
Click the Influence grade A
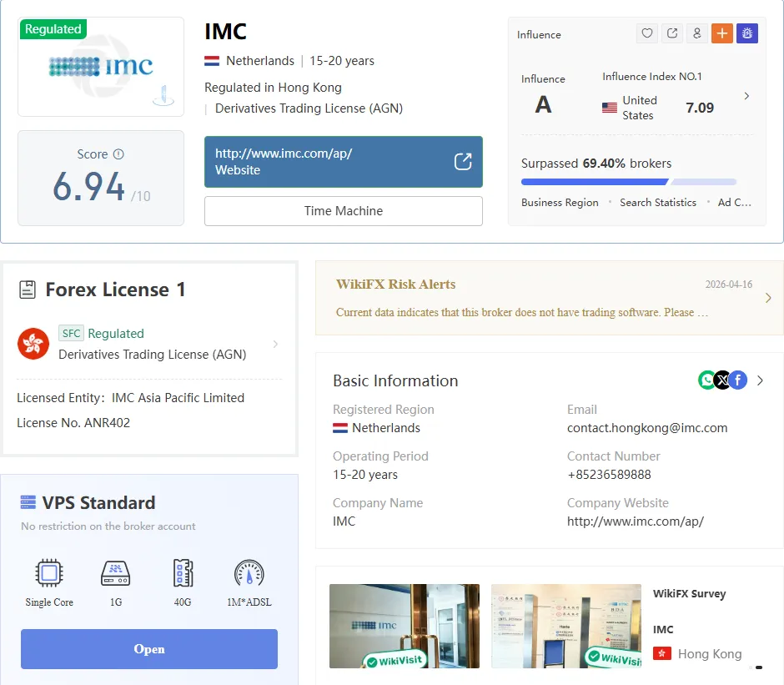[543, 104]
